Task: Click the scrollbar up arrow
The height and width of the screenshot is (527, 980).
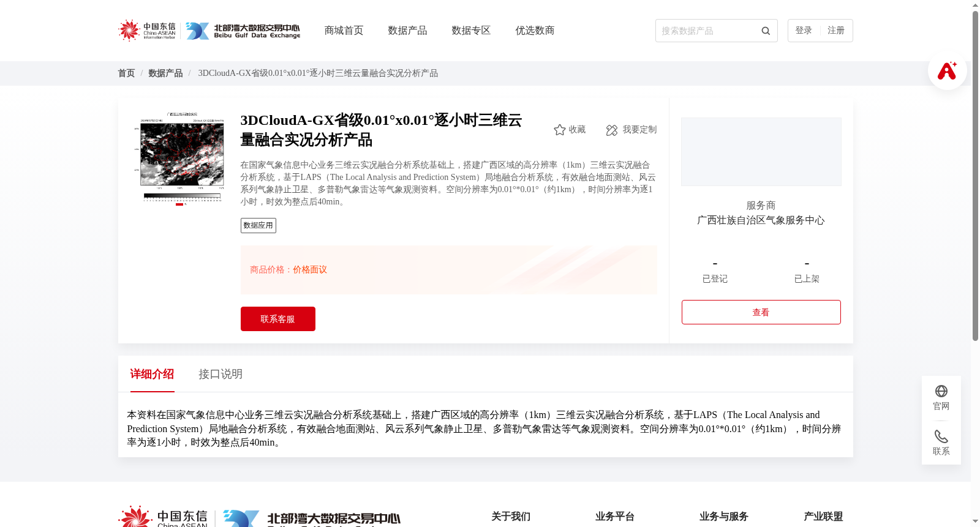Action: point(975,5)
